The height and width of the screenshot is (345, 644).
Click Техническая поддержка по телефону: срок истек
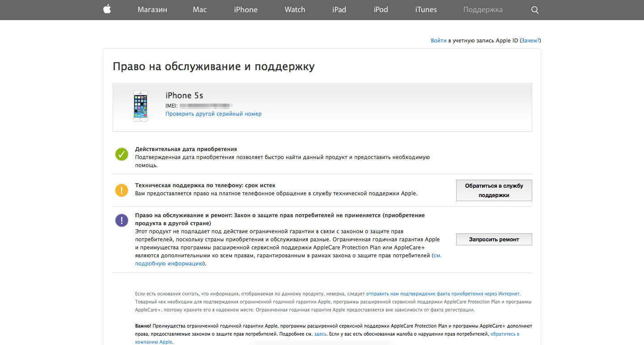point(205,185)
